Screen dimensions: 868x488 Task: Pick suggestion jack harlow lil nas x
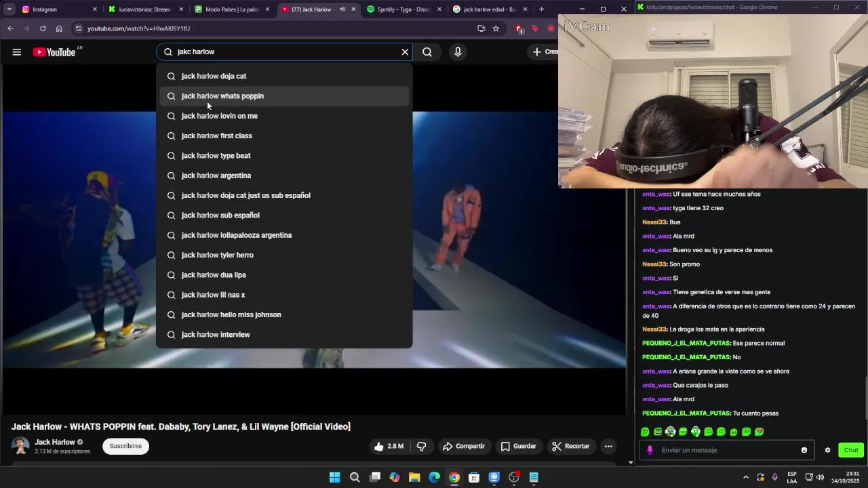284,295
